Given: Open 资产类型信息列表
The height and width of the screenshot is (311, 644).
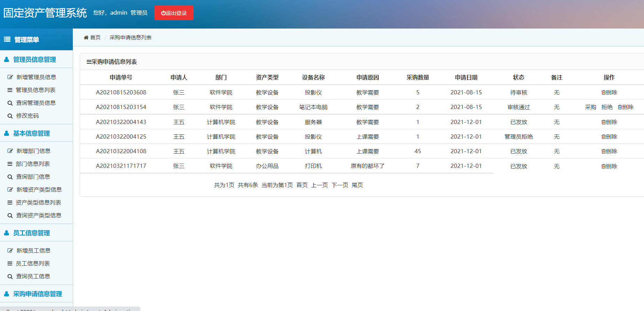Looking at the screenshot, I should (x=38, y=202).
